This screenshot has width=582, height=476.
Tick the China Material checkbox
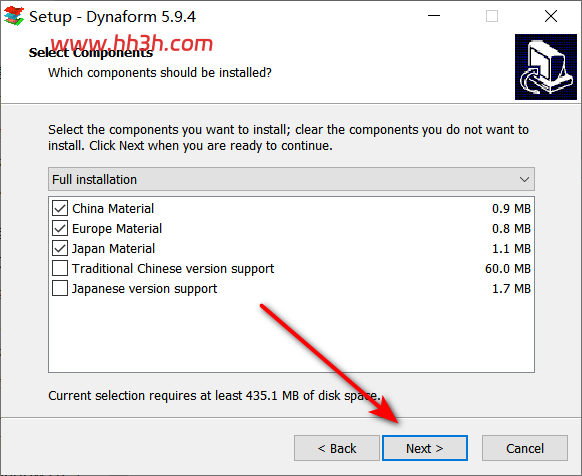coord(60,208)
